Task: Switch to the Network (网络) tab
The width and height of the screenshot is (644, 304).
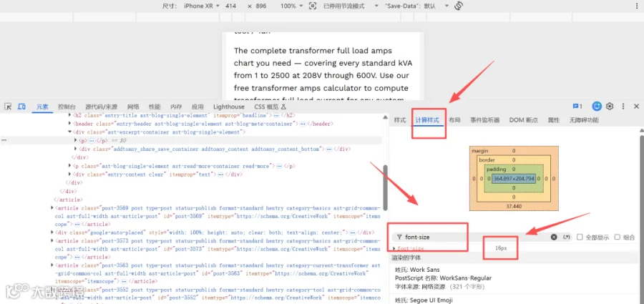Action: [x=133, y=107]
